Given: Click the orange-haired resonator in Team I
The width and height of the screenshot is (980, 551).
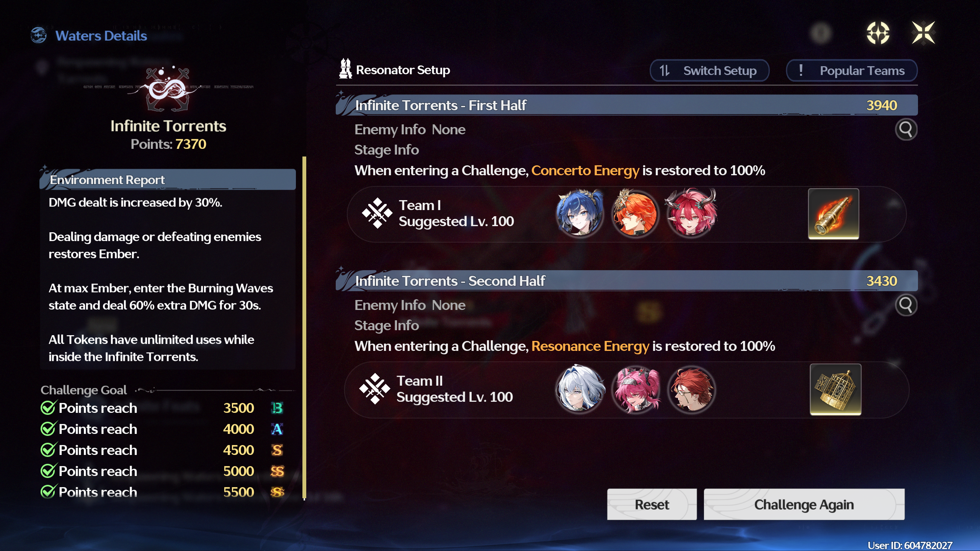Looking at the screenshot, I should 635,213.
